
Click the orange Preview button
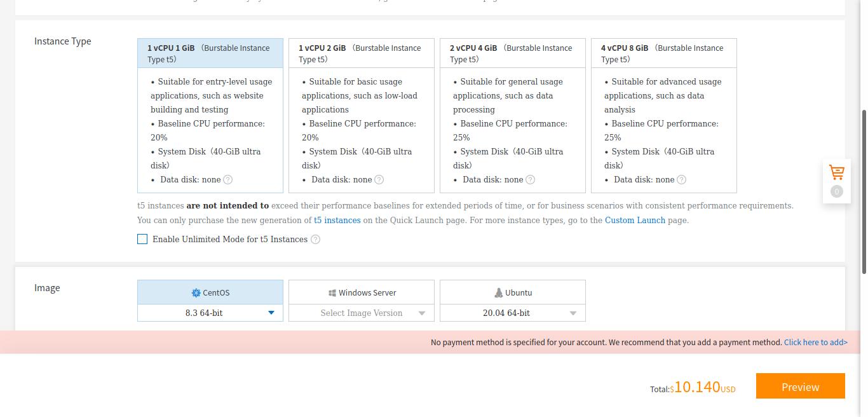[x=801, y=386]
